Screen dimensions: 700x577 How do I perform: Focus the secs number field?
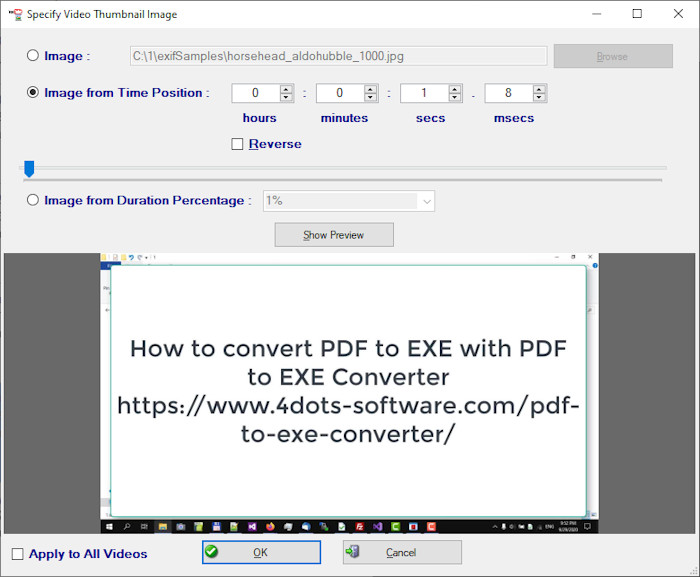pos(425,93)
